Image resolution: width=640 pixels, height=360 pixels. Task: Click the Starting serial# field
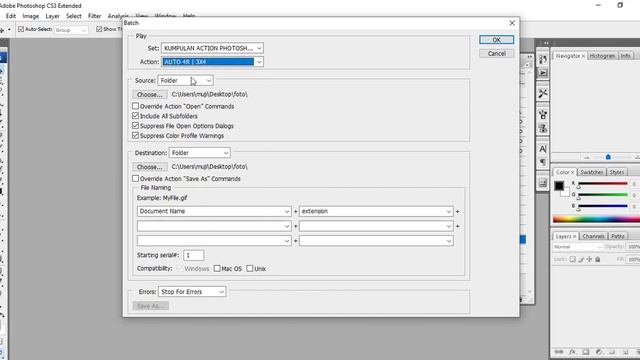tap(193, 255)
